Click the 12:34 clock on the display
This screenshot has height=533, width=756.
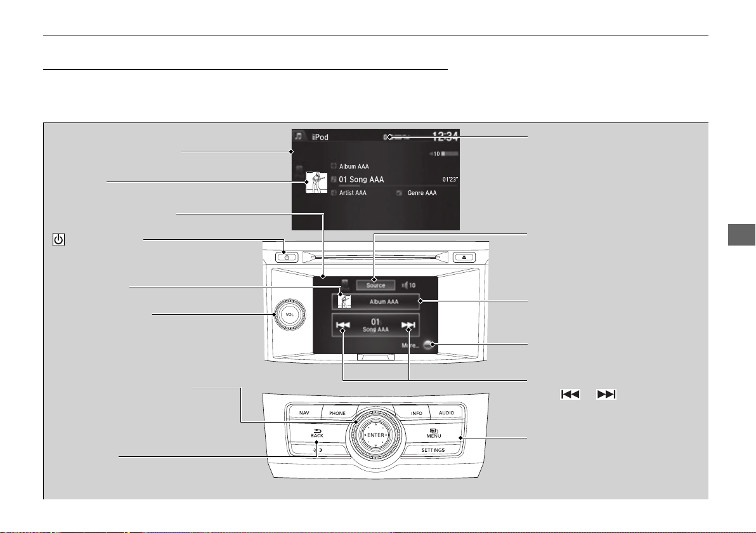pos(445,136)
